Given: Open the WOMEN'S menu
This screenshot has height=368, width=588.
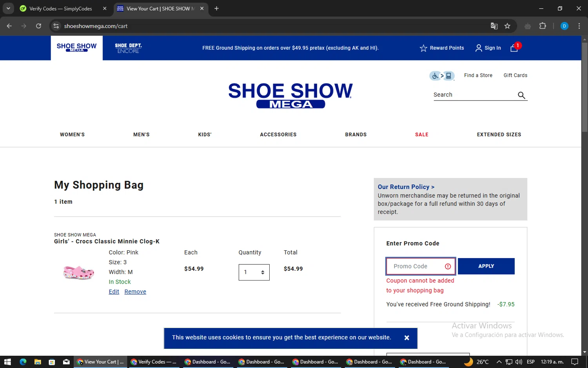Looking at the screenshot, I should [x=72, y=135].
